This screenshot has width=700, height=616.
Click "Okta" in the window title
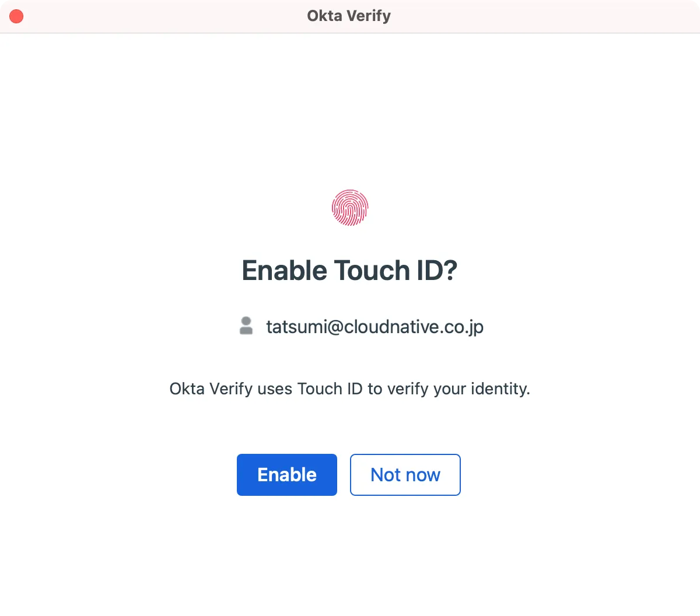click(324, 16)
